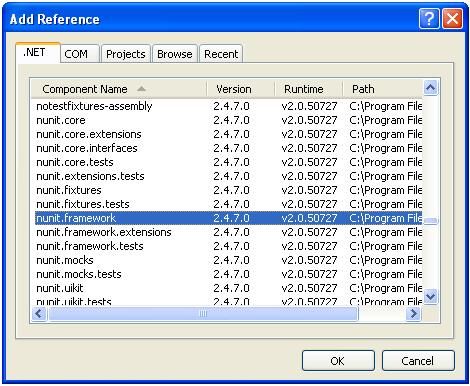Image resolution: width=470 pixels, height=386 pixels.
Task: Click the vertical scrollbar thumb
Action: [x=431, y=221]
